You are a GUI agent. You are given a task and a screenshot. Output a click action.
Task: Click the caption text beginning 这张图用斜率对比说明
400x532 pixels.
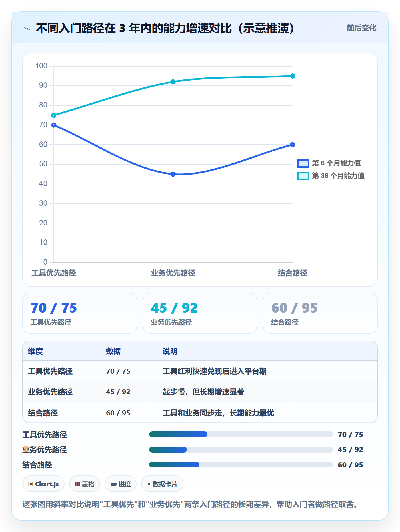click(x=190, y=504)
